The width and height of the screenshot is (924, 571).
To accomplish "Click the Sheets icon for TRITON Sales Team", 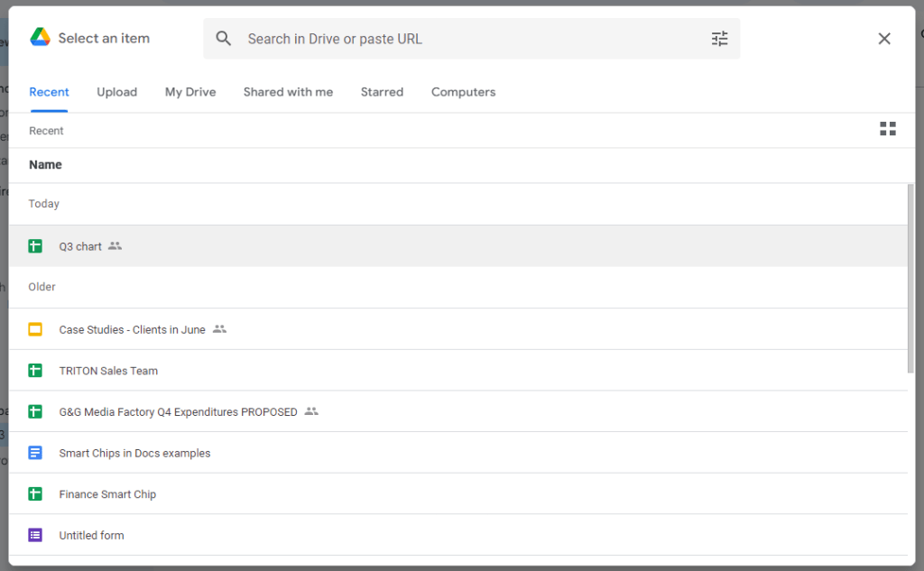I will pyautogui.click(x=35, y=371).
